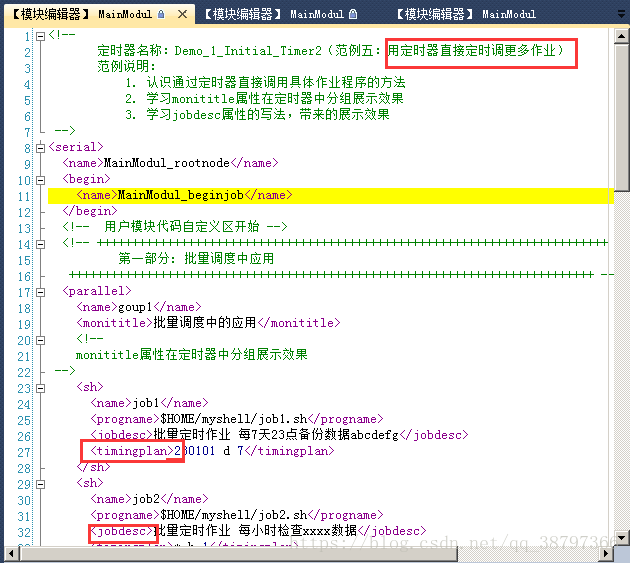The width and height of the screenshot is (630, 563).
Task: Collapse the serial node at line 8
Action: point(40,148)
